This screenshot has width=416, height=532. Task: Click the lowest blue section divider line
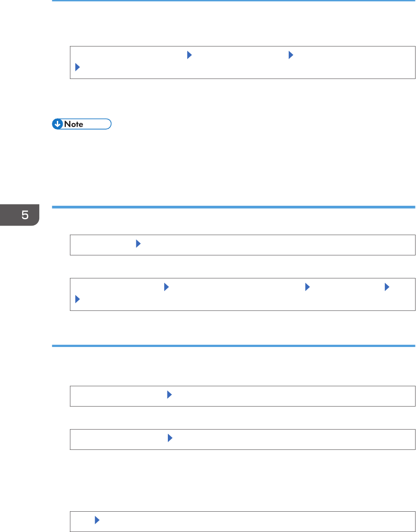point(233,346)
